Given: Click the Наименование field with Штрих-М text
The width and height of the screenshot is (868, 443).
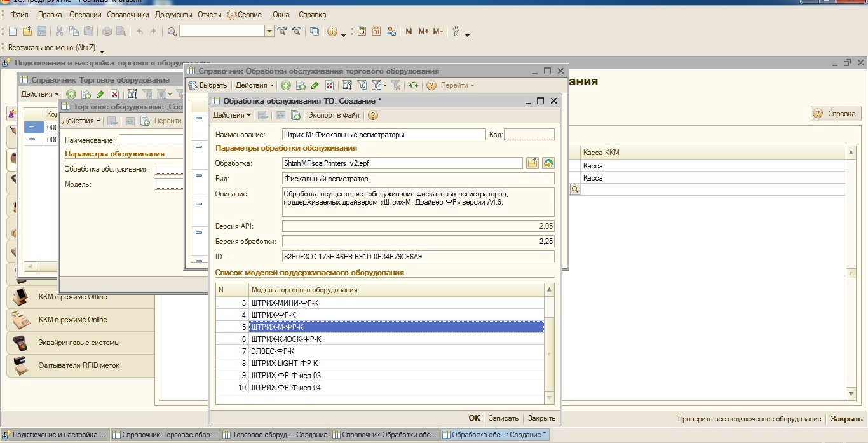Looking at the screenshot, I should 383,135.
